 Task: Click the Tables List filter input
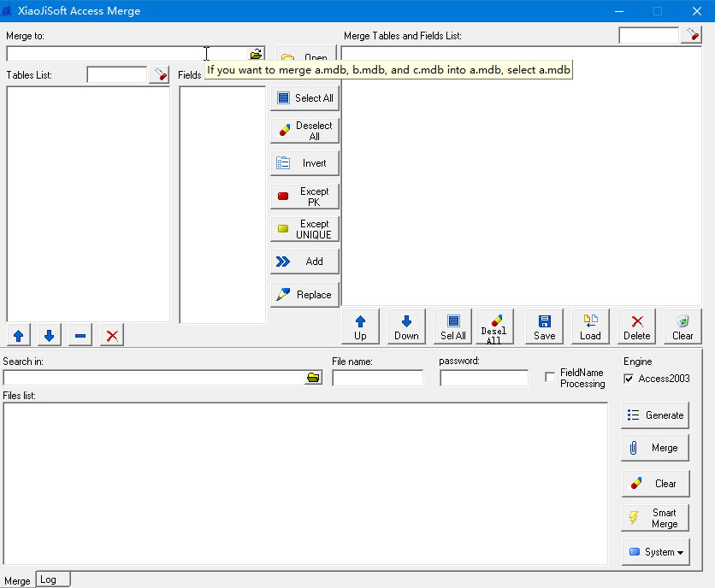pos(117,74)
